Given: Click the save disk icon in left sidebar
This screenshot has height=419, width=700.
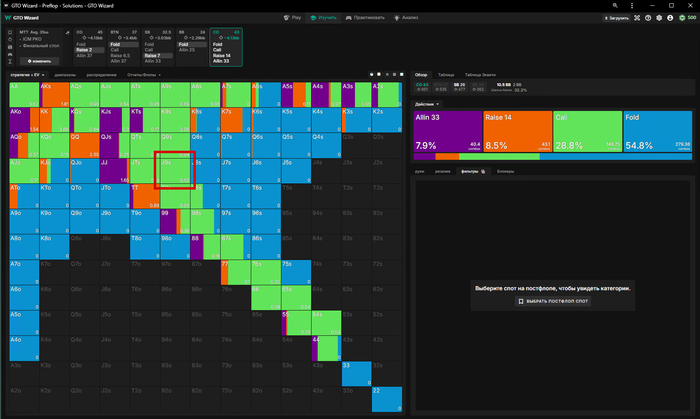Looking at the screenshot, I should pyautogui.click(x=10, y=47).
